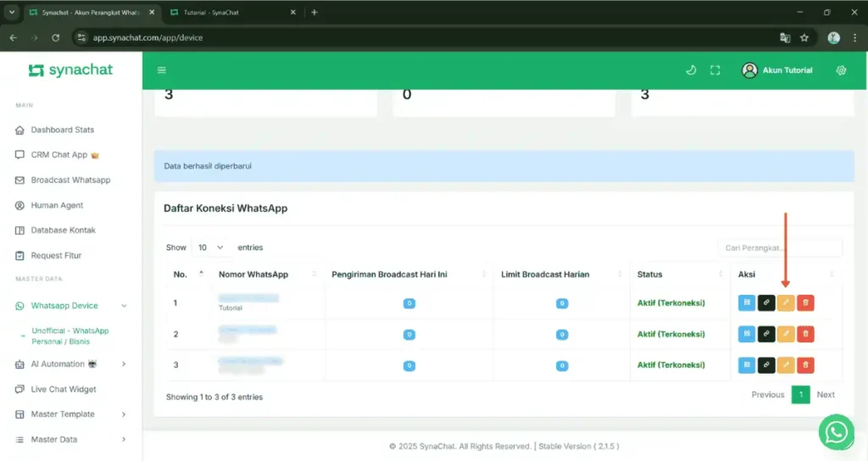Go to Previous table page
The height and width of the screenshot is (461, 868).
768,395
